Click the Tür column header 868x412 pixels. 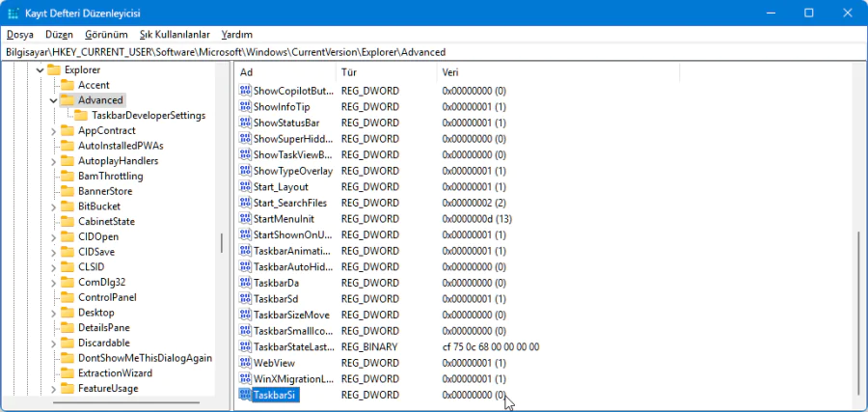[x=386, y=72]
